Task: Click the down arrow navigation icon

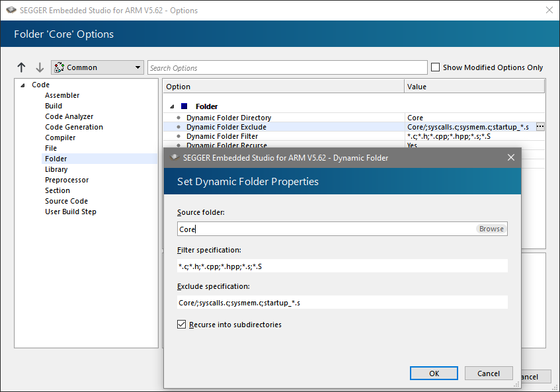Action: pyautogui.click(x=40, y=67)
